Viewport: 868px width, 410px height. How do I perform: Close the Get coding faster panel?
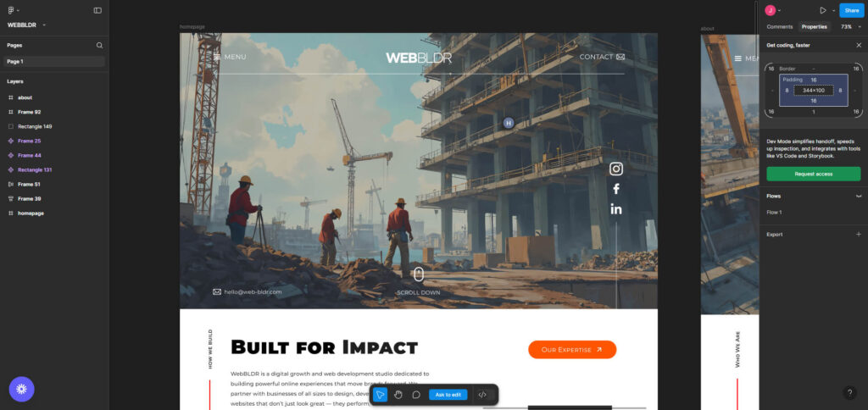pos(859,46)
